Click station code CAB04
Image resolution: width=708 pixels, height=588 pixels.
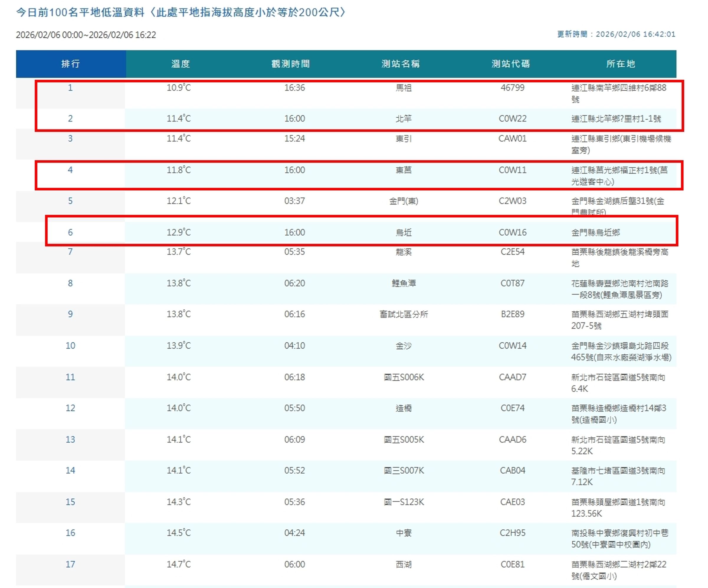512,470
